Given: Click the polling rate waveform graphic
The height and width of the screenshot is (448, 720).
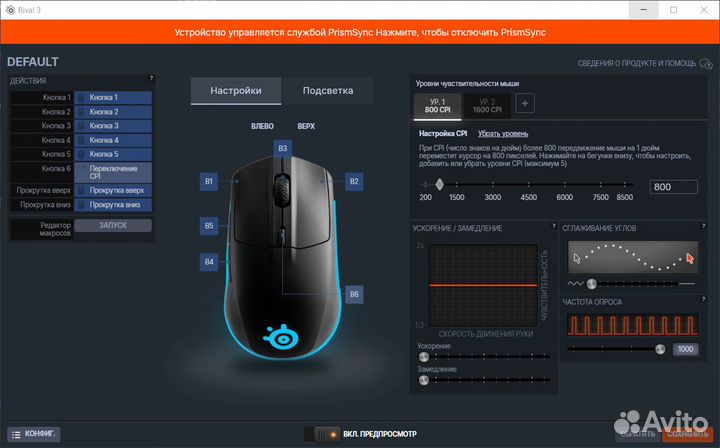Looking at the screenshot, I should [633, 325].
